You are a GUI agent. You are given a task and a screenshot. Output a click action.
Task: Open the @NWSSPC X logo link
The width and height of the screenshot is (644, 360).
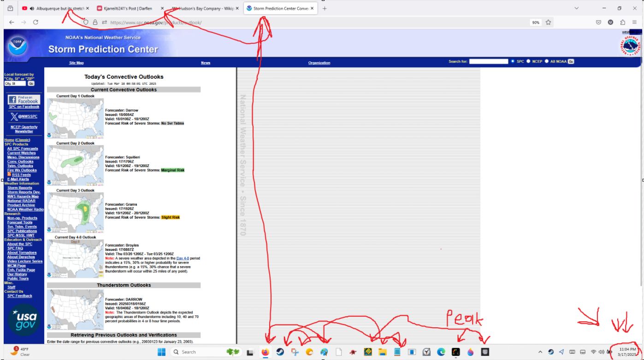click(x=24, y=117)
